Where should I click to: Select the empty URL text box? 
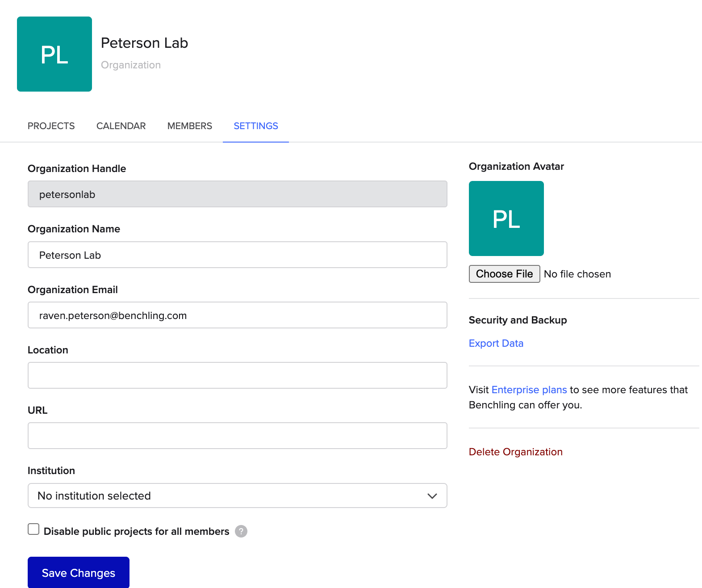[x=237, y=436]
